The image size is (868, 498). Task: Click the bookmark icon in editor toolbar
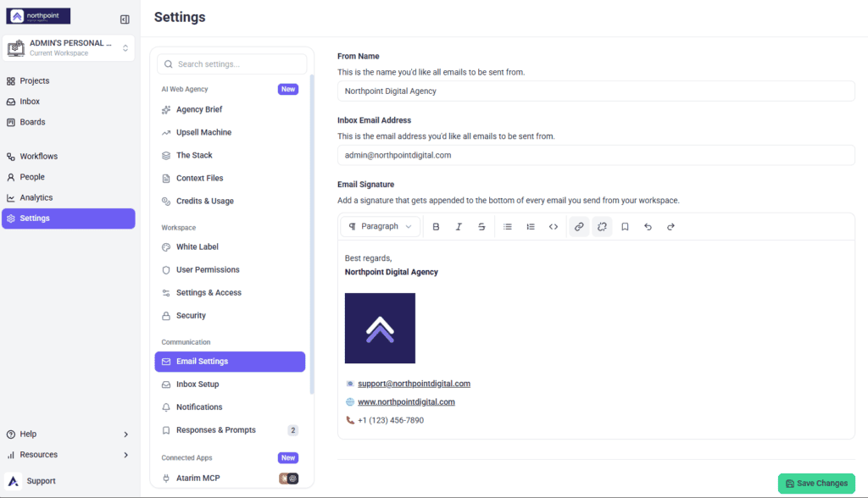625,227
